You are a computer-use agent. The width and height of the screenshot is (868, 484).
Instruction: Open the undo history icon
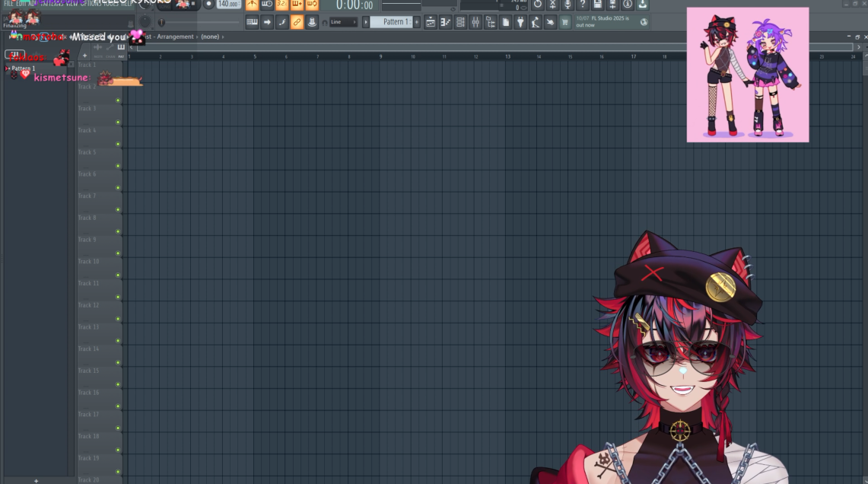pos(538,5)
